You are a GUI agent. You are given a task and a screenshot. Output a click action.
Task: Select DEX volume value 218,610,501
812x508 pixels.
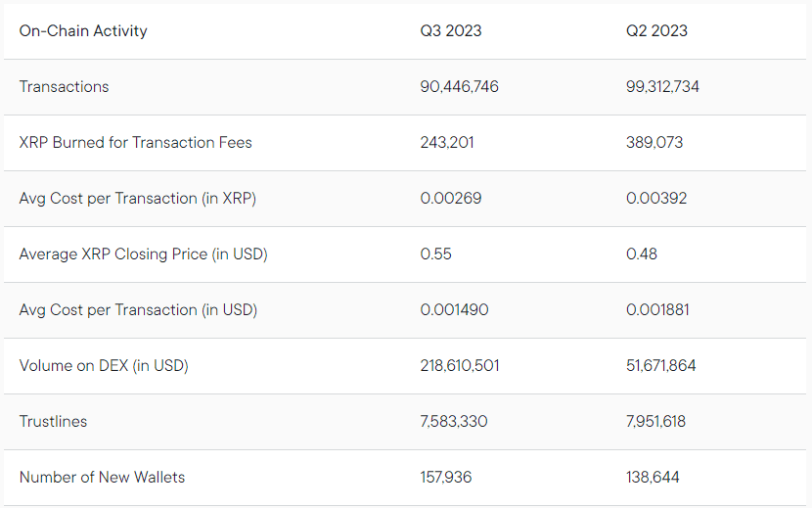[460, 366]
